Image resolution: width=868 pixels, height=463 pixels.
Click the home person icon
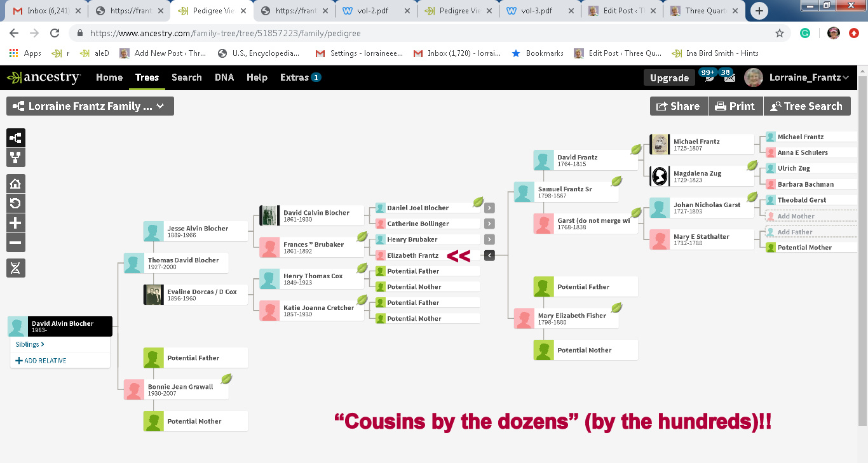click(16, 184)
